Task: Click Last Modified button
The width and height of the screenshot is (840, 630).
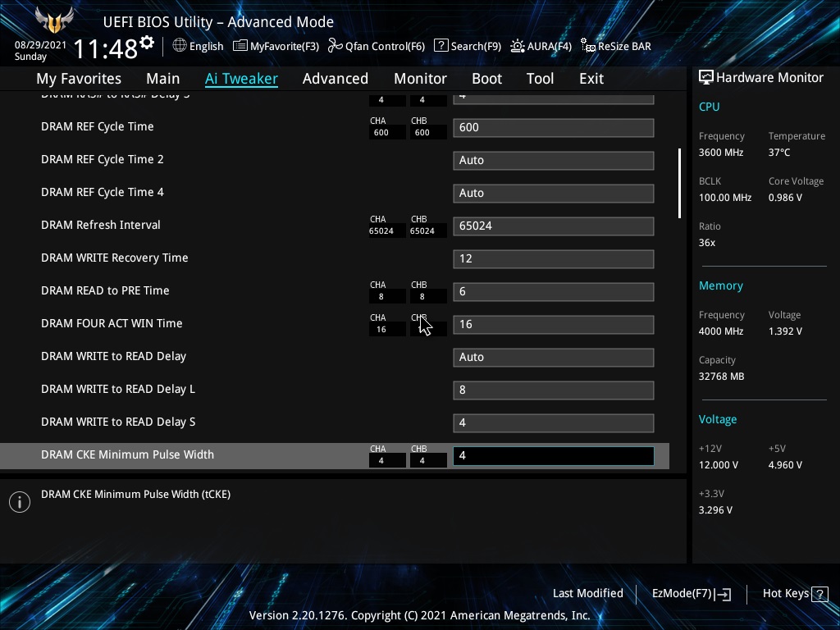Action: coord(587,594)
